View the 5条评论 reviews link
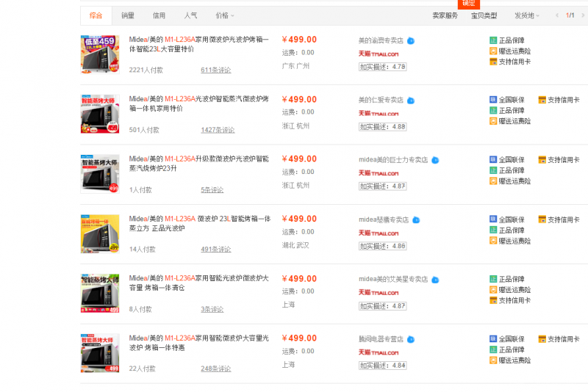Screen dimensions: 588x392 [212, 190]
